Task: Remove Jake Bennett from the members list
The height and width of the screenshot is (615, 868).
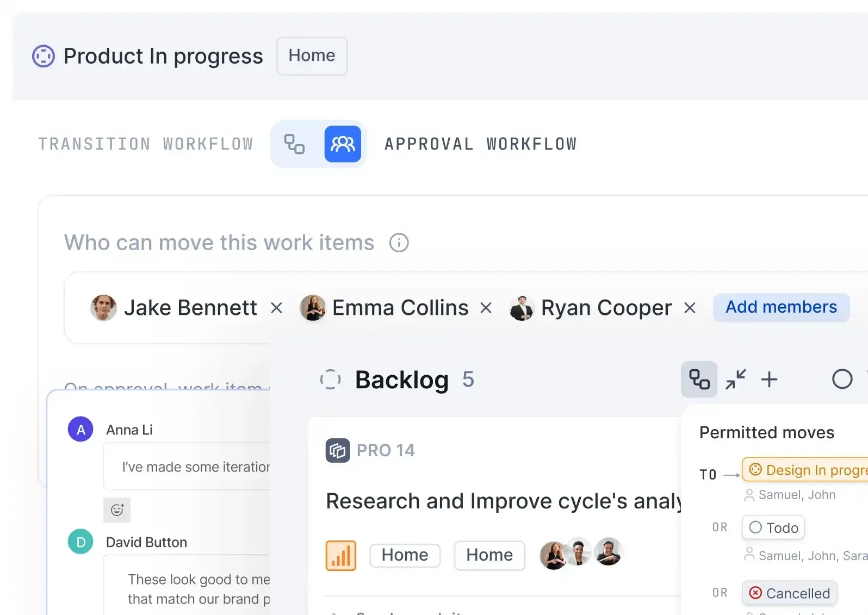Action: pos(276,307)
